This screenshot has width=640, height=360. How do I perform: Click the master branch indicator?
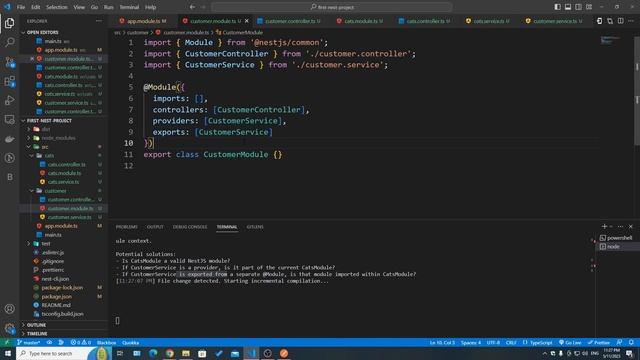29,342
